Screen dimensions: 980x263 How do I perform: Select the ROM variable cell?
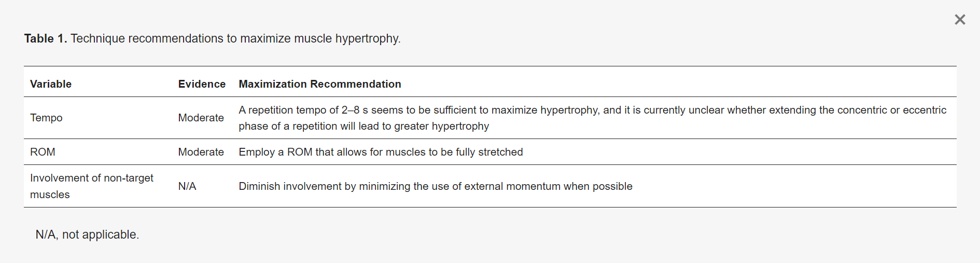tap(43, 152)
